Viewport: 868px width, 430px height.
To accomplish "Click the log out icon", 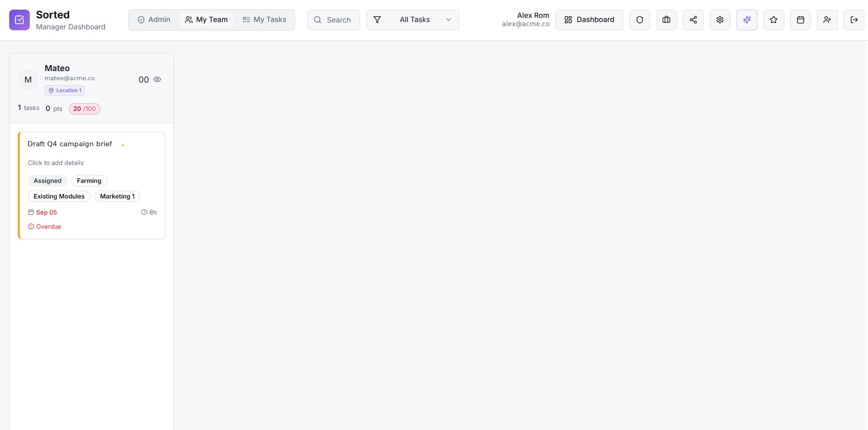I will click(x=854, y=20).
